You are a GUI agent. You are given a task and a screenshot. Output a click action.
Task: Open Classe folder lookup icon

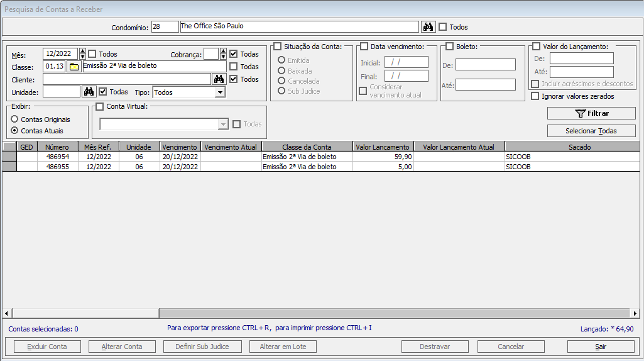tap(74, 67)
